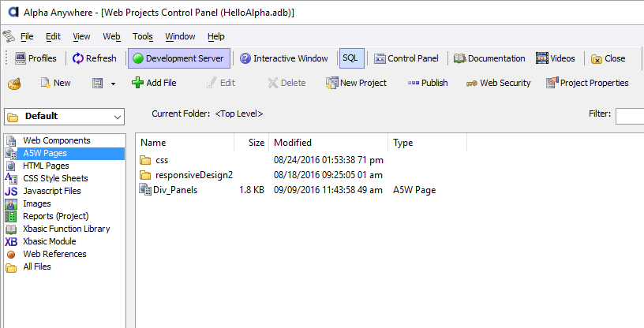
Task: Click the paint palette style icon
Action: pos(14,84)
